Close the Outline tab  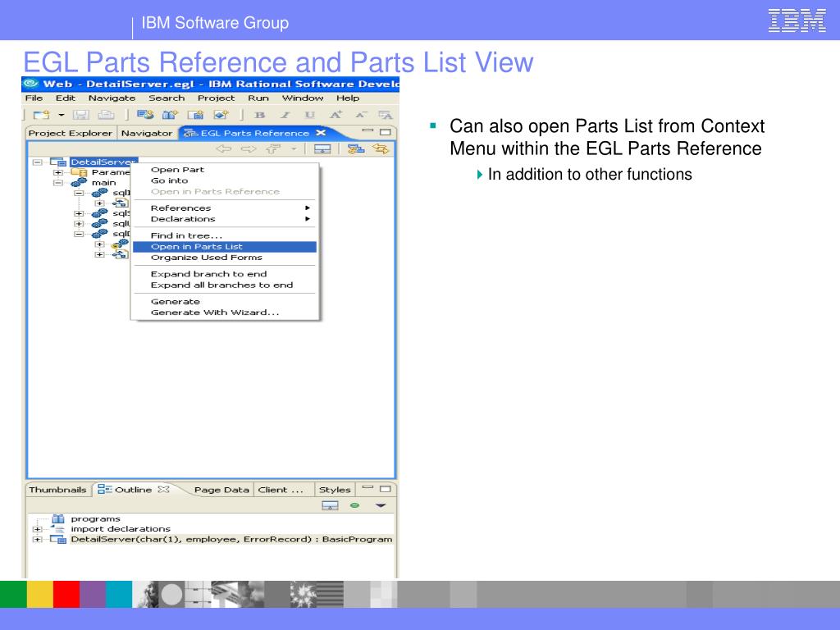coord(163,489)
